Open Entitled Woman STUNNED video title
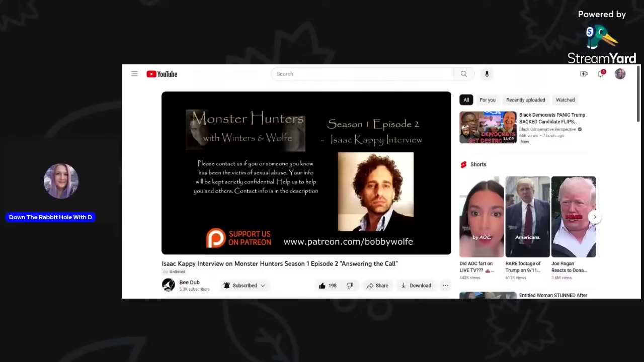Viewport: 644px width, 362px height. click(553, 295)
